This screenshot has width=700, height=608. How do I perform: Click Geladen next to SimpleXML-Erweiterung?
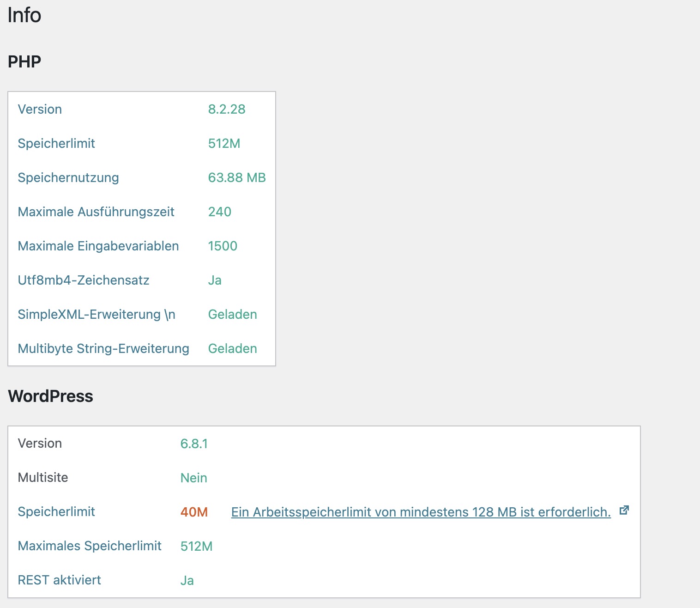point(232,314)
